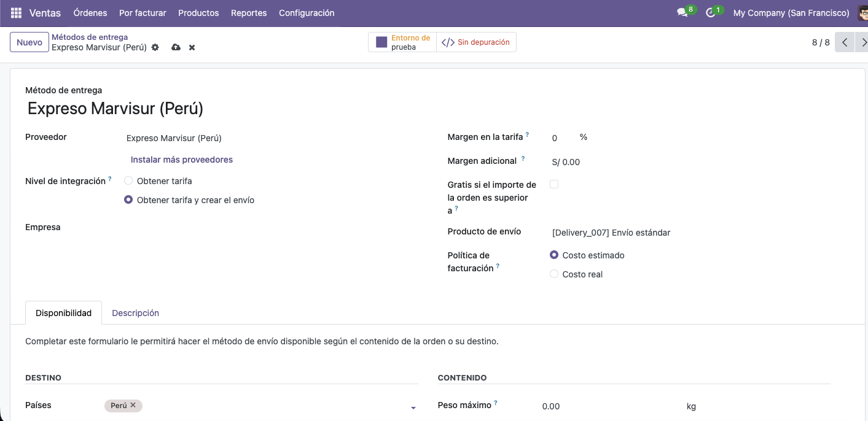
Task: Click the Nuevo button
Action: coord(29,42)
